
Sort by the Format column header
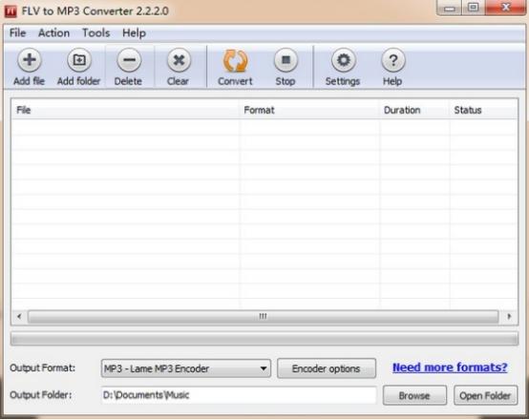tap(309, 110)
